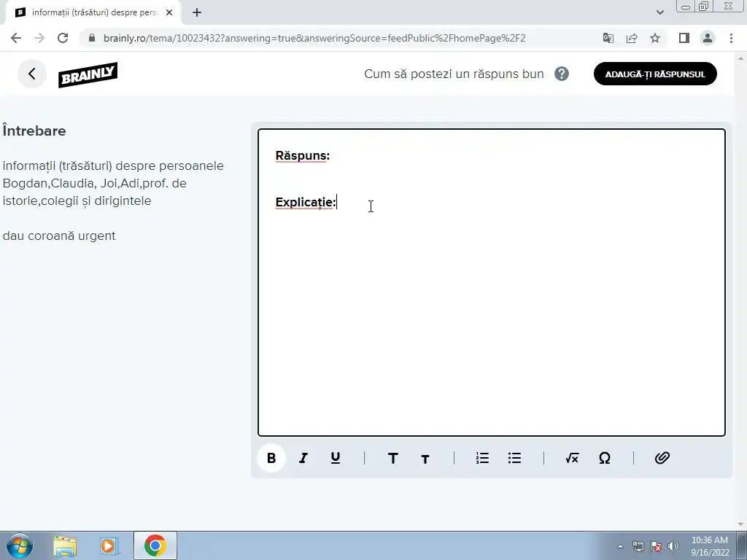Attach a file with the paperclip icon

coord(662,458)
